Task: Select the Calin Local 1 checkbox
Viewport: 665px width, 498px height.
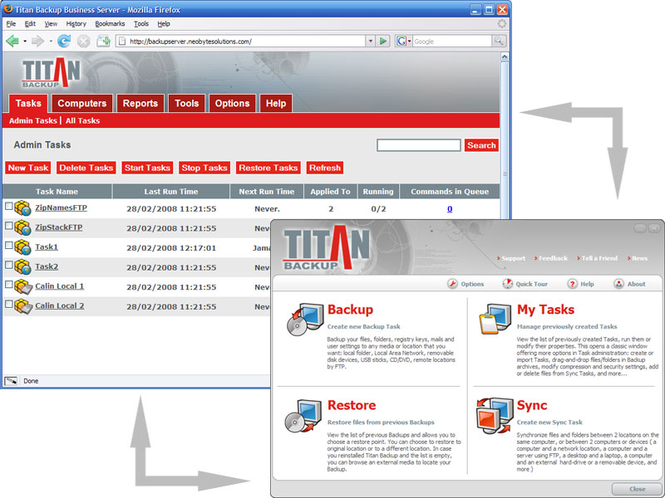Action: point(9,284)
